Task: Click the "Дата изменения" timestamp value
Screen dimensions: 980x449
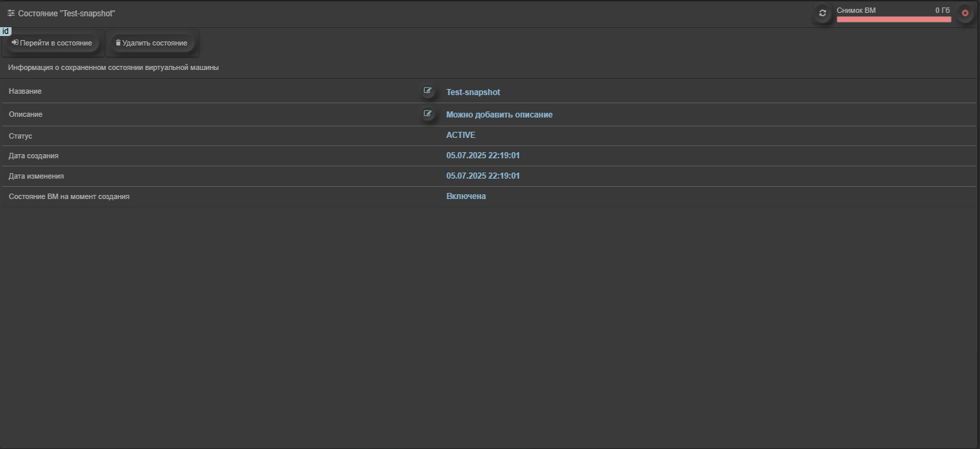Action: click(483, 176)
